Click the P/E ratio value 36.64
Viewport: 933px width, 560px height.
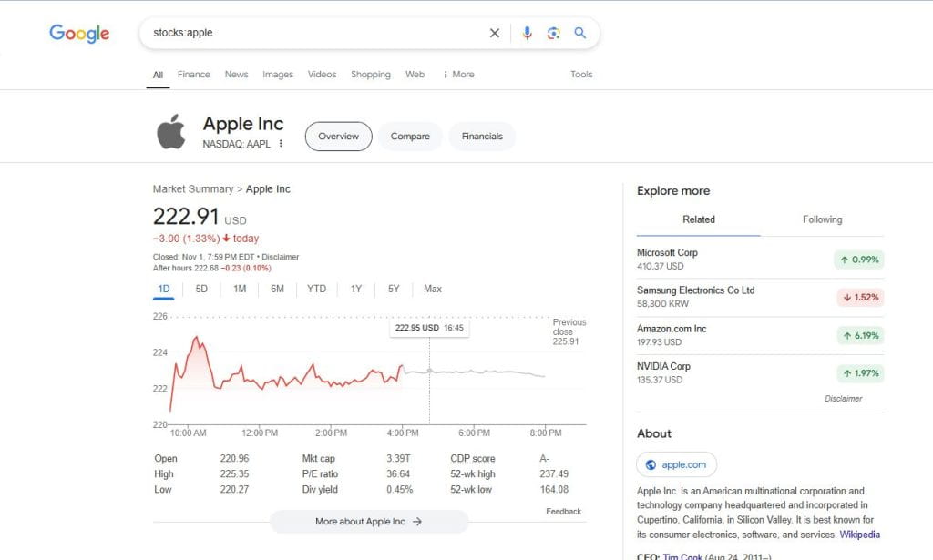coord(398,473)
